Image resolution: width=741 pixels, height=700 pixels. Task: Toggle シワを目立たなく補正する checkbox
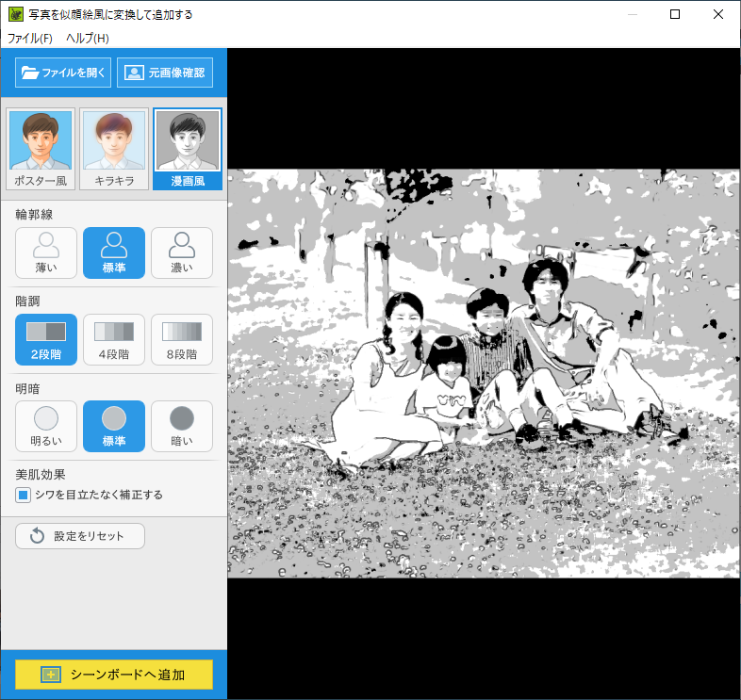(x=24, y=495)
